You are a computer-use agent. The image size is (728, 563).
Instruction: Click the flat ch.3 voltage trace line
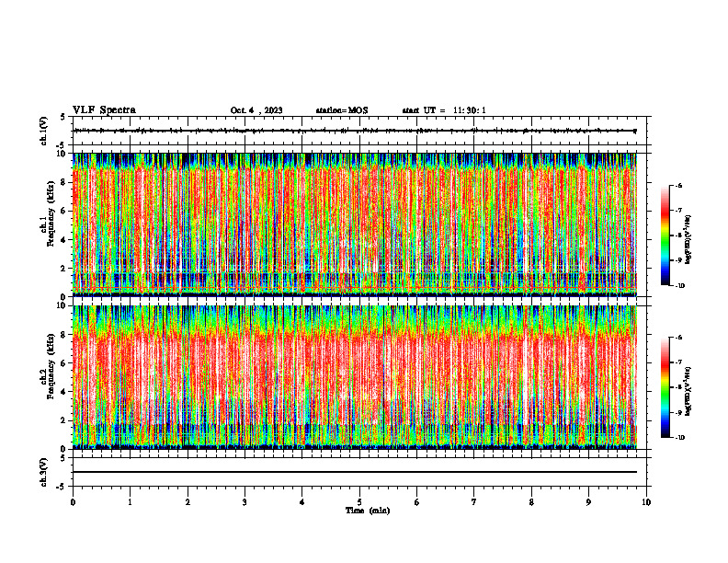coord(355,472)
